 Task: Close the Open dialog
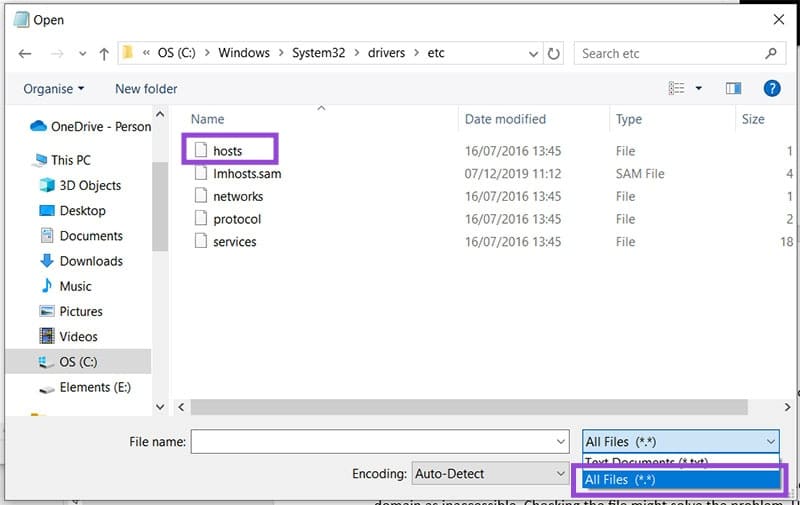click(x=779, y=20)
